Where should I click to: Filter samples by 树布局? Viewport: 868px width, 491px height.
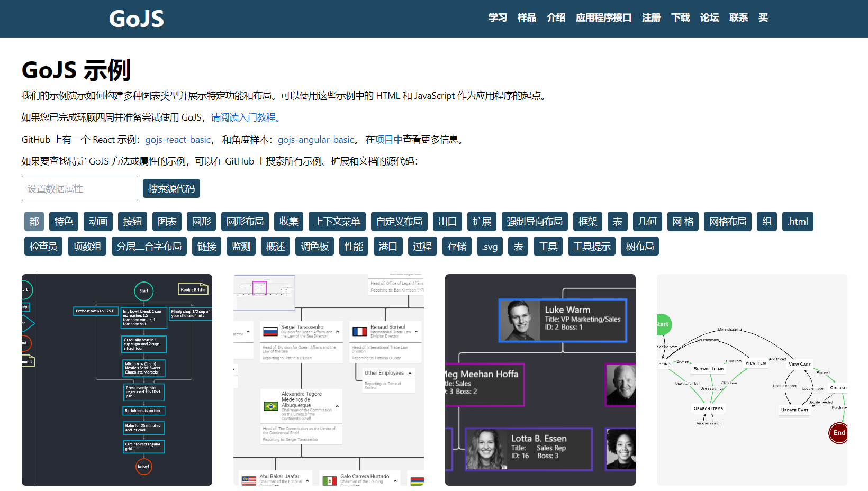tap(639, 245)
